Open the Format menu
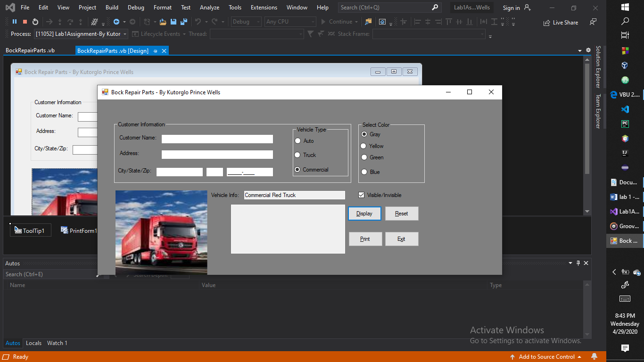644x362 pixels. pos(163,7)
